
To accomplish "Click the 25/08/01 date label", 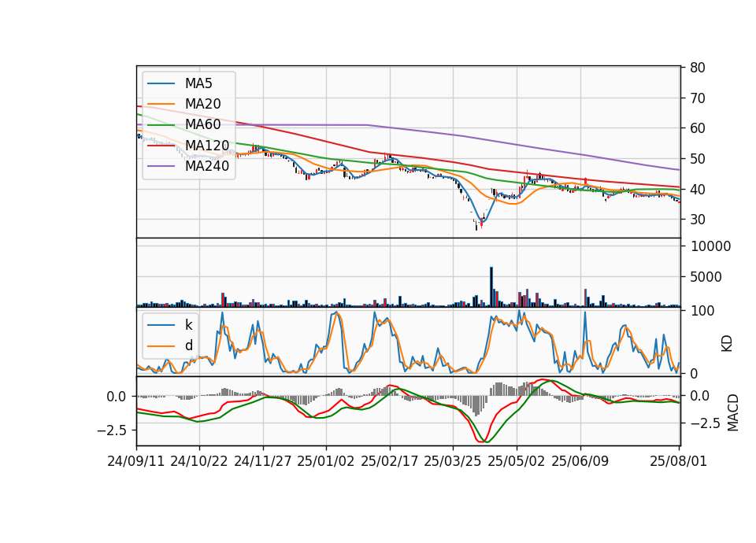I will (678, 461).
